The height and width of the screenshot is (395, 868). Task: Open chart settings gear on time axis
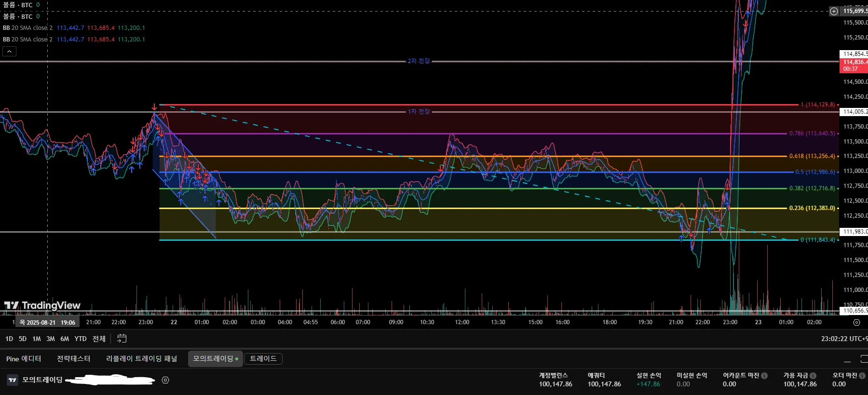coord(856,322)
